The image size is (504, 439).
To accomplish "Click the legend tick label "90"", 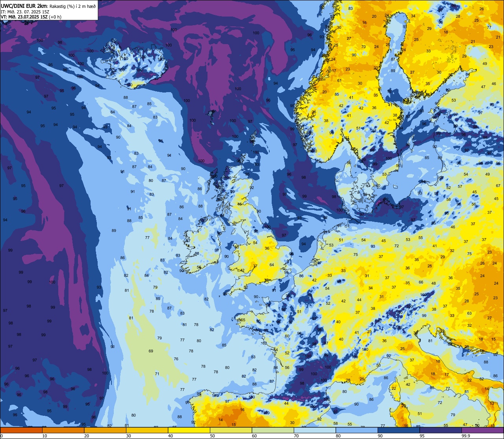I will pyautogui.click(x=380, y=436).
